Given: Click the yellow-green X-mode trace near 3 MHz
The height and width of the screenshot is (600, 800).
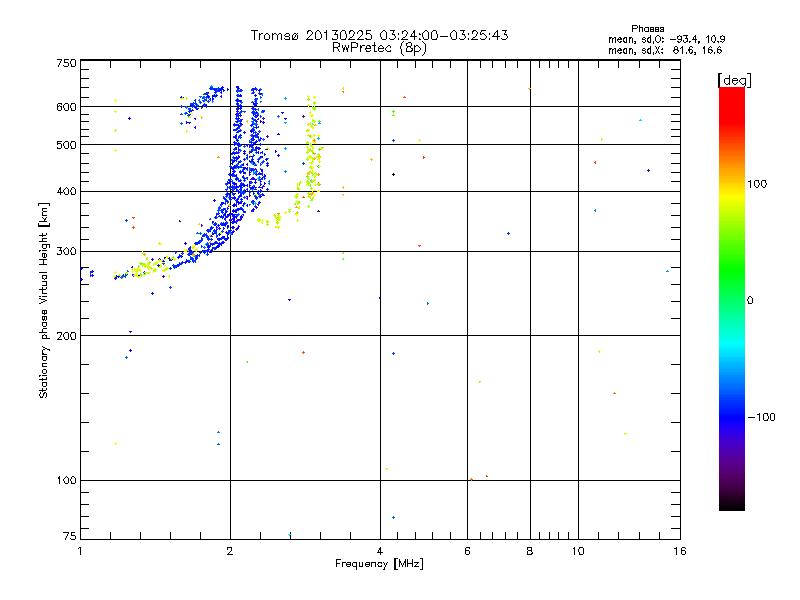Looking at the screenshot, I should (x=311, y=153).
